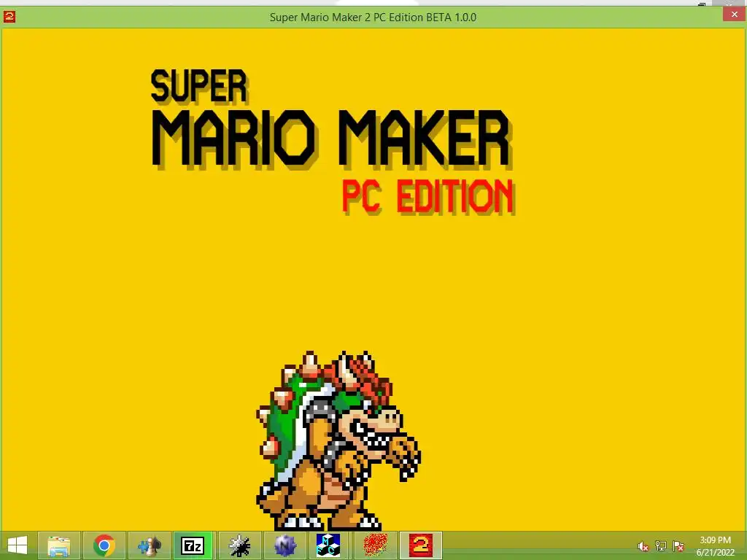Select the Super Mario Maker 2 taskbar button

[x=421, y=545]
